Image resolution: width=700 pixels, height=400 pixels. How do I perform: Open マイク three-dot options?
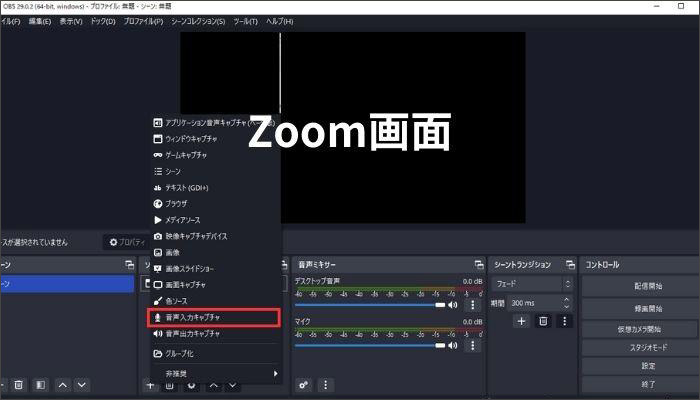click(473, 345)
